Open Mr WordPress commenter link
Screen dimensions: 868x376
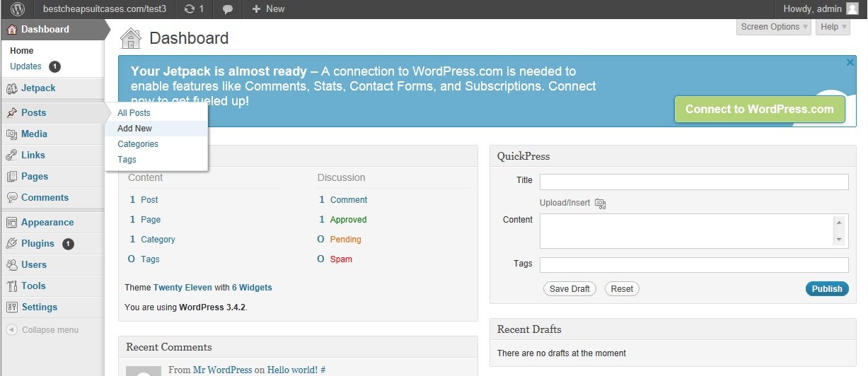click(x=222, y=370)
